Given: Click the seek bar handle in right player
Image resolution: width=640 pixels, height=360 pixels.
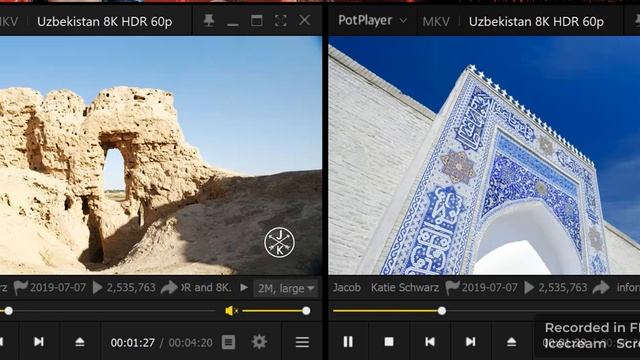Looking at the screenshot, I should pos(442,311).
